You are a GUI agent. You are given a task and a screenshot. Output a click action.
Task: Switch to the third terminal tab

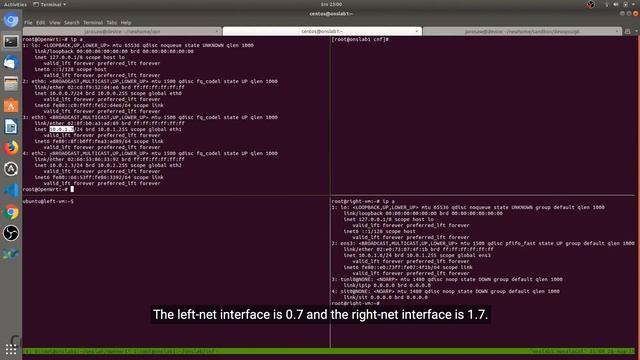tap(522, 31)
